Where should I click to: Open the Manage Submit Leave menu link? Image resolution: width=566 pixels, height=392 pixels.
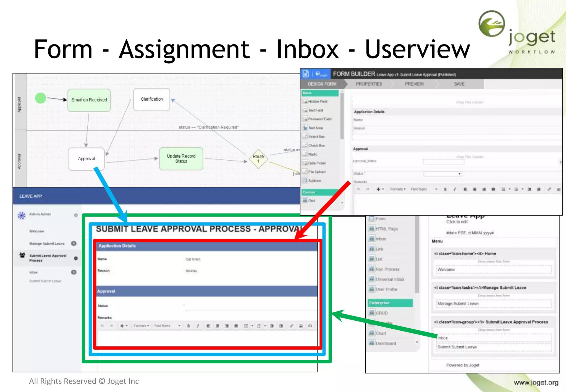coord(47,244)
